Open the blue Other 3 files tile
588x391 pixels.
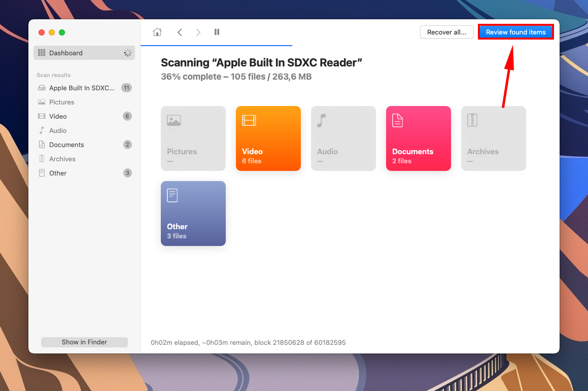(x=193, y=213)
